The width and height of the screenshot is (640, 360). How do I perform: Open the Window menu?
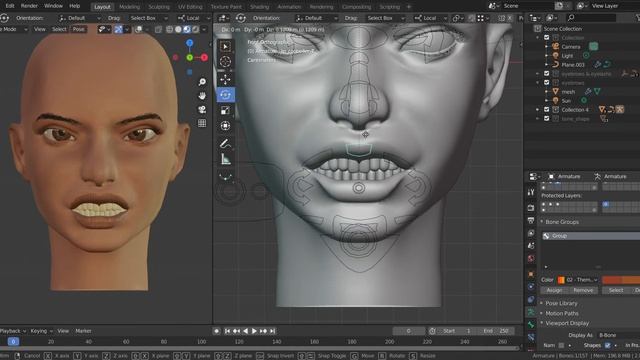(x=53, y=6)
